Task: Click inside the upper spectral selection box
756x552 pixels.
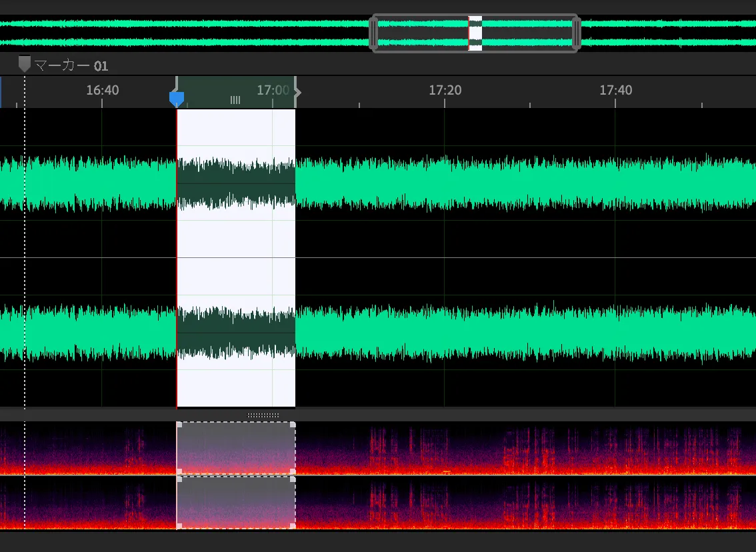Action: [x=236, y=448]
